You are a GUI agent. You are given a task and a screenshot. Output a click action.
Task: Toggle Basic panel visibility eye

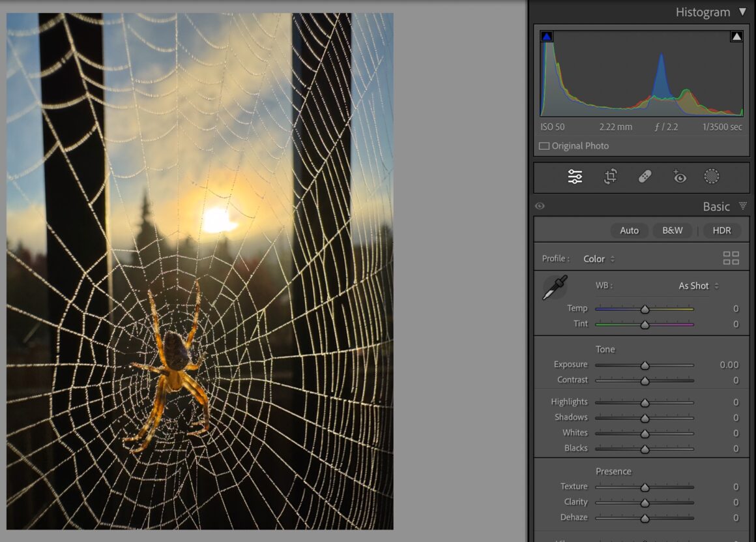540,206
